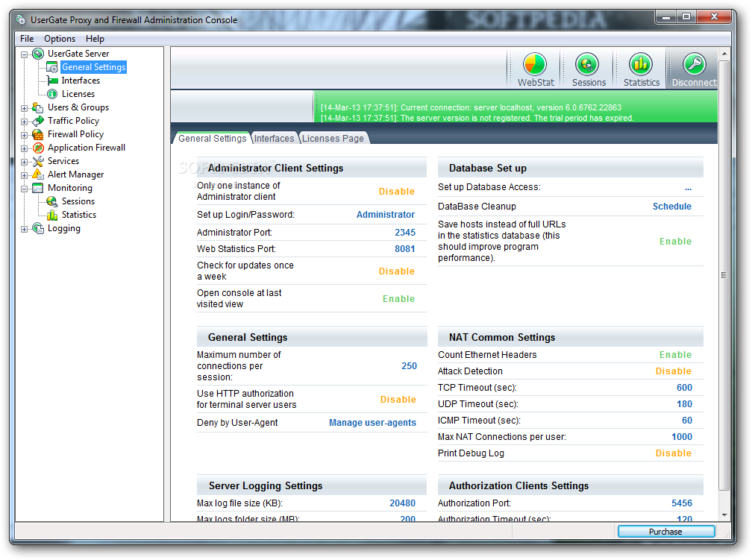This screenshot has height=560, width=752.
Task: Edit UDP Timeout value 180
Action: [684, 403]
